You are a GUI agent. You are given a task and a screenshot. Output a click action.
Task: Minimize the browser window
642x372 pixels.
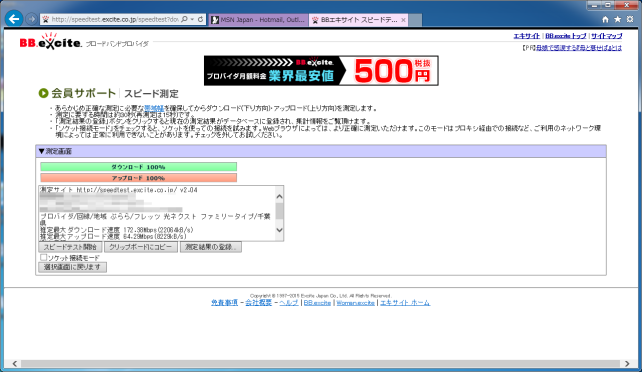(595, 5)
